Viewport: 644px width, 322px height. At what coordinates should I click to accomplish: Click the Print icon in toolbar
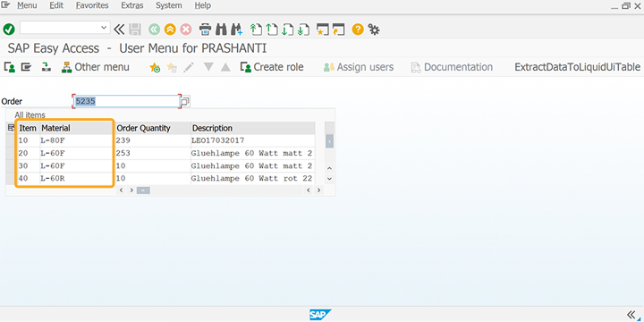point(205,30)
